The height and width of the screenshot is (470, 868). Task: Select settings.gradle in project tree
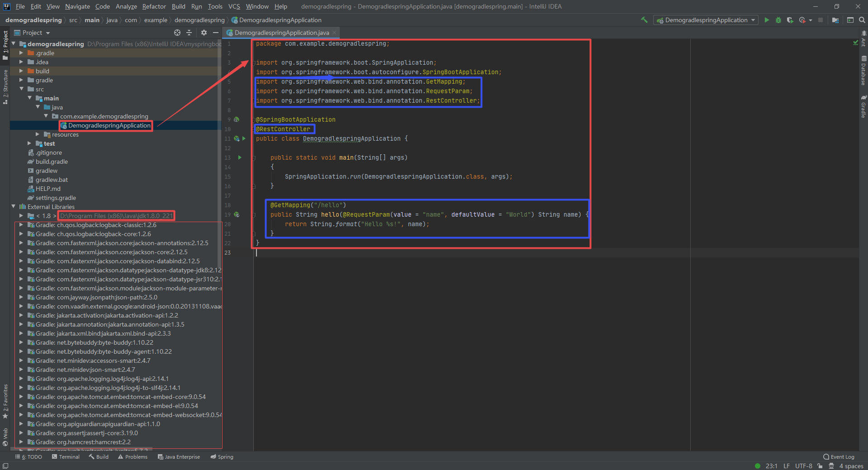coord(56,198)
